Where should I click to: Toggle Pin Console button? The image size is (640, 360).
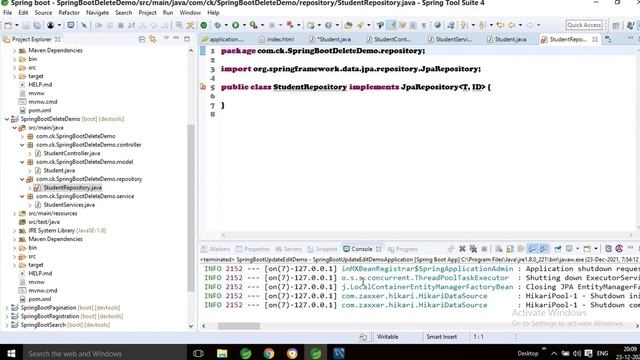tap(558, 249)
